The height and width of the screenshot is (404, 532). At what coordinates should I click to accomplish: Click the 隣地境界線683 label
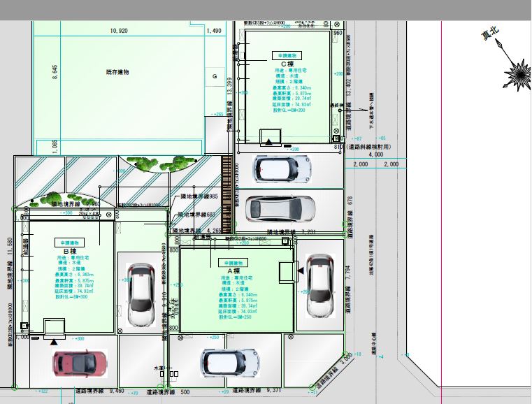click(x=196, y=215)
